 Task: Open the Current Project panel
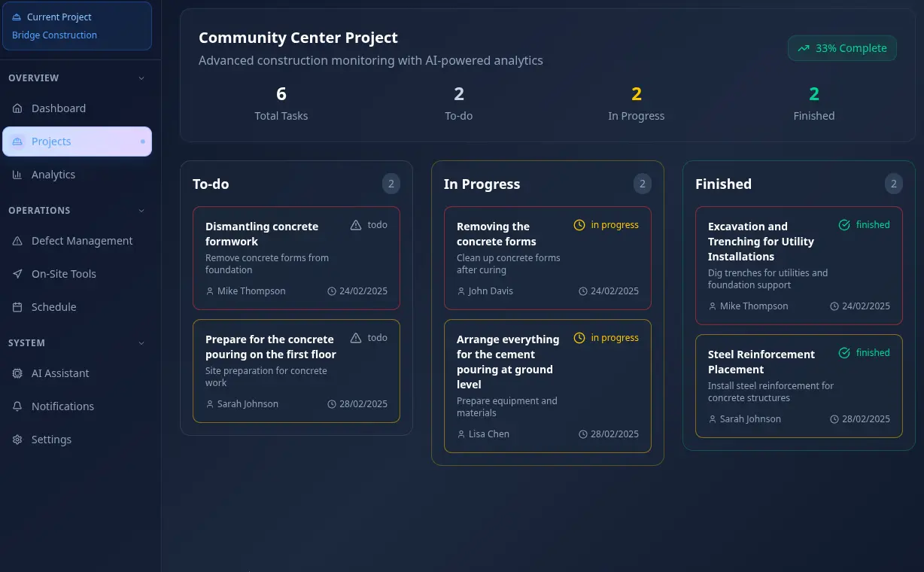coord(59,17)
